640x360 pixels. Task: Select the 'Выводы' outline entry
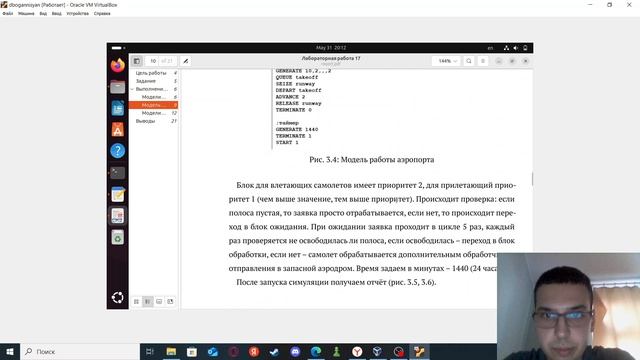click(x=145, y=121)
